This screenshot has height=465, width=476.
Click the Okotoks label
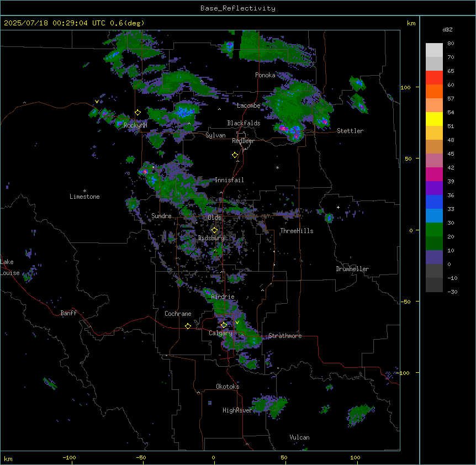[x=228, y=387]
